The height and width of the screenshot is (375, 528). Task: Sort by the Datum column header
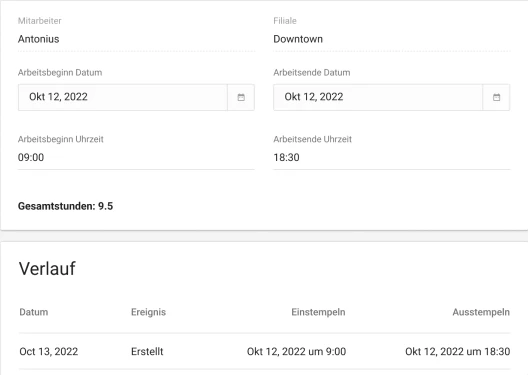[34, 312]
